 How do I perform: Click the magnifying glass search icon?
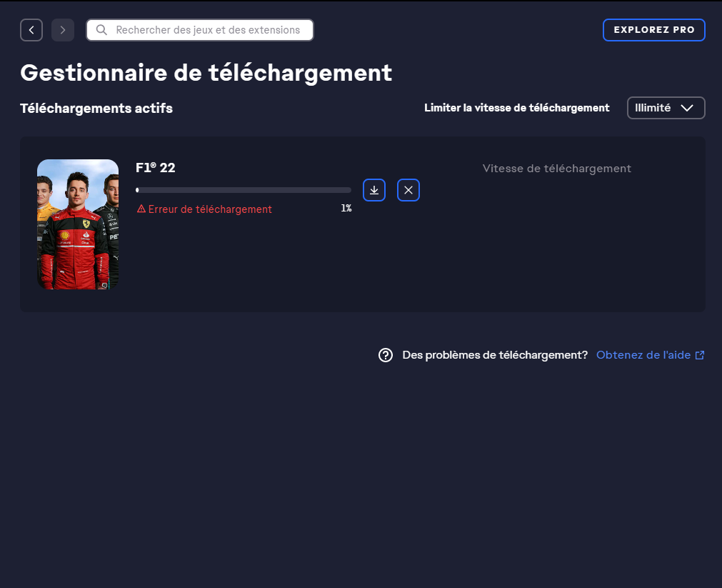101,30
